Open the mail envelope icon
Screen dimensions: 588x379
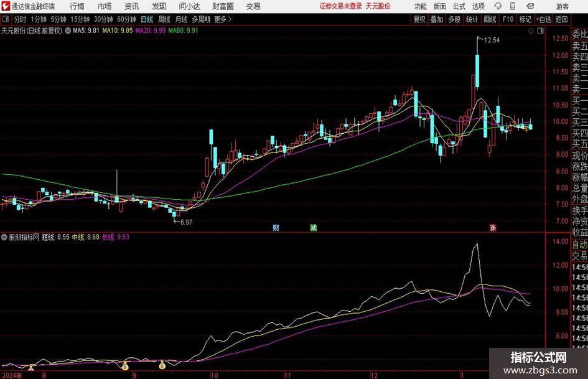pos(530,6)
